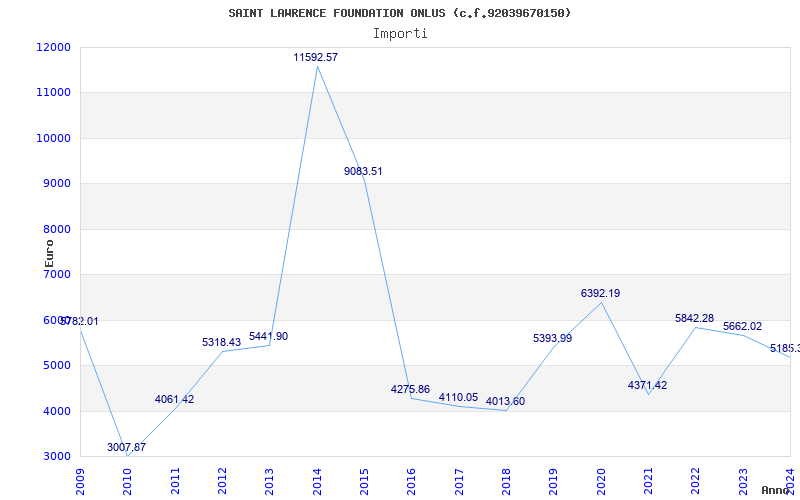This screenshot has width=800, height=500.
Task: Select the 4013.60 data label
Action: coord(505,402)
